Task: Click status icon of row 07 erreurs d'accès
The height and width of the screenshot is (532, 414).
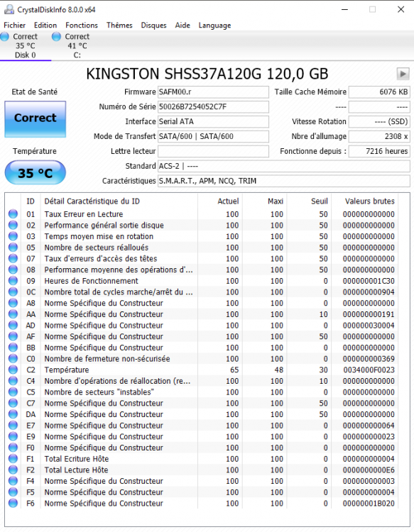Action: [x=13, y=258]
